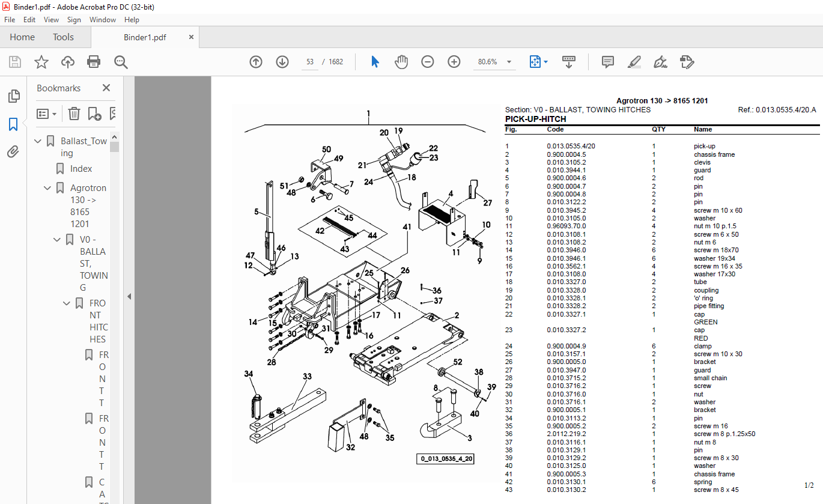The height and width of the screenshot is (504, 823).
Task: Click the page number field showing 53
Action: [309, 62]
